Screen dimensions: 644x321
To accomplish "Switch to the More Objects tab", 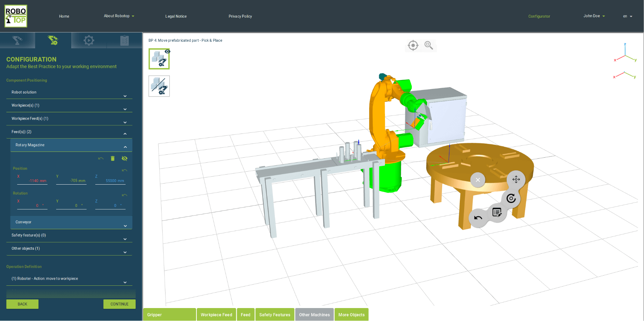I will (352, 315).
